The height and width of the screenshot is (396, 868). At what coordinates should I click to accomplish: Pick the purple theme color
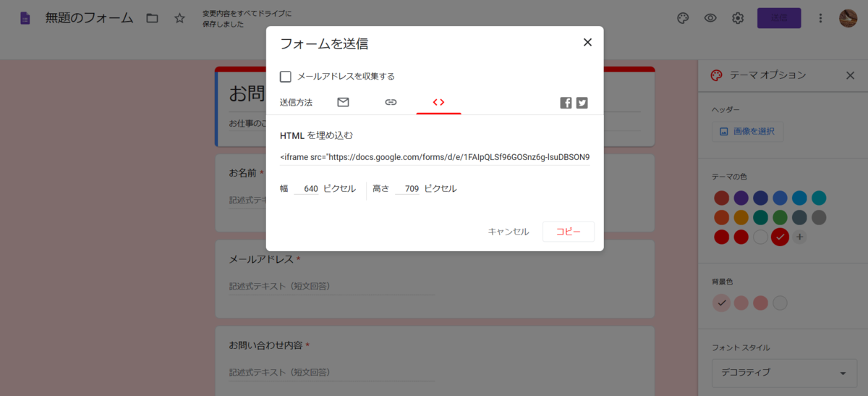click(x=741, y=198)
